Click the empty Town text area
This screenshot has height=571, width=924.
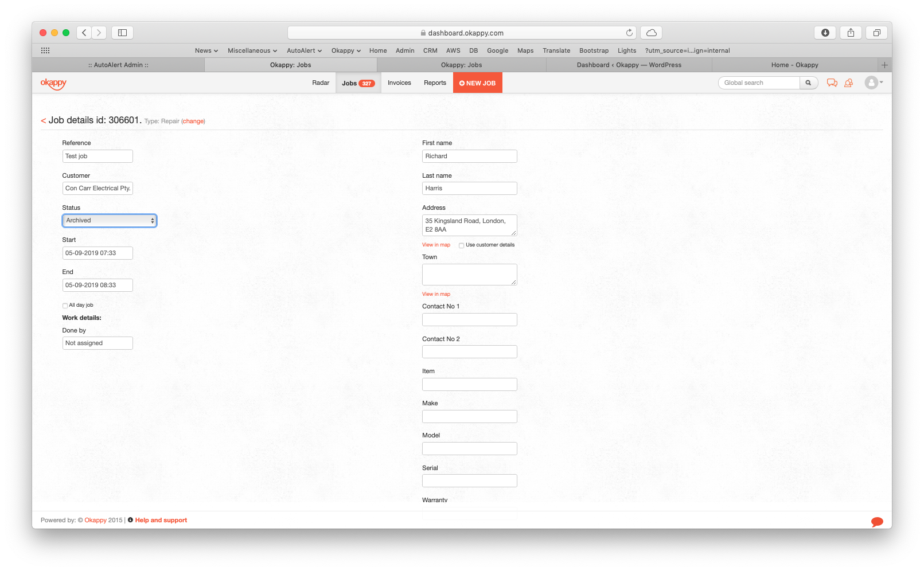(x=470, y=275)
